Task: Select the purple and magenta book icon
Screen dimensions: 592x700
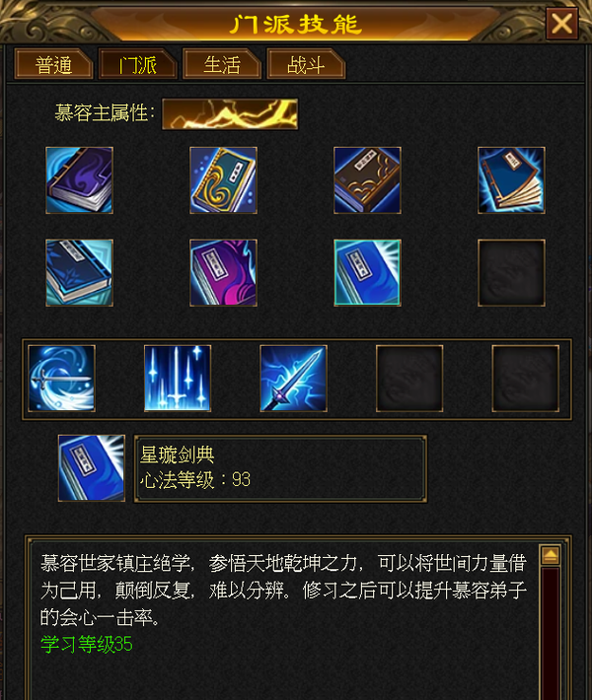Action: point(223,273)
